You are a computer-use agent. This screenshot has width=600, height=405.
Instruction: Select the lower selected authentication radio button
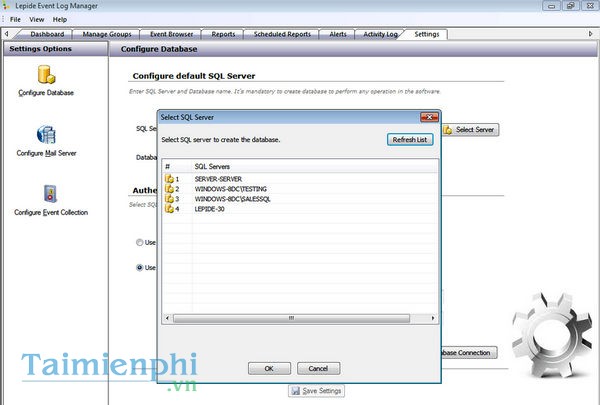(140, 268)
